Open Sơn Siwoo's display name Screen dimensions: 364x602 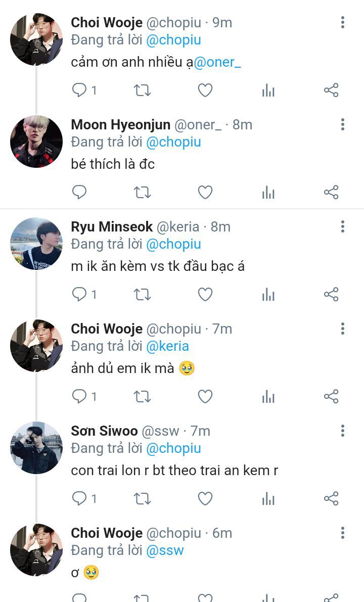click(104, 431)
